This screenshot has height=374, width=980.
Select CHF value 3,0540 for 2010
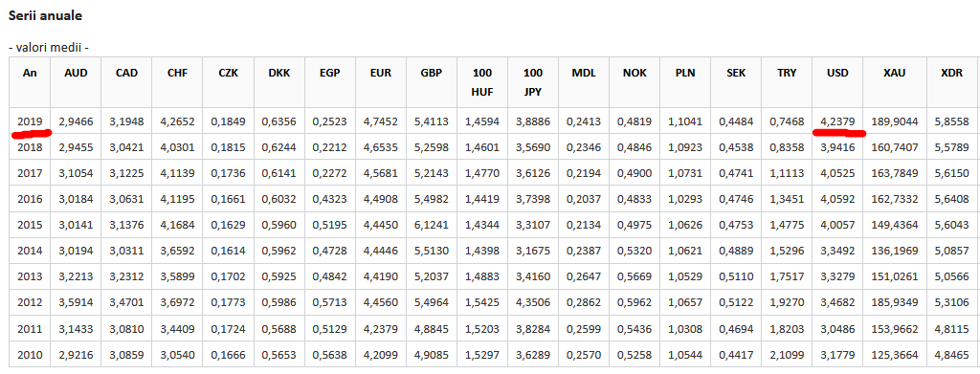(177, 355)
